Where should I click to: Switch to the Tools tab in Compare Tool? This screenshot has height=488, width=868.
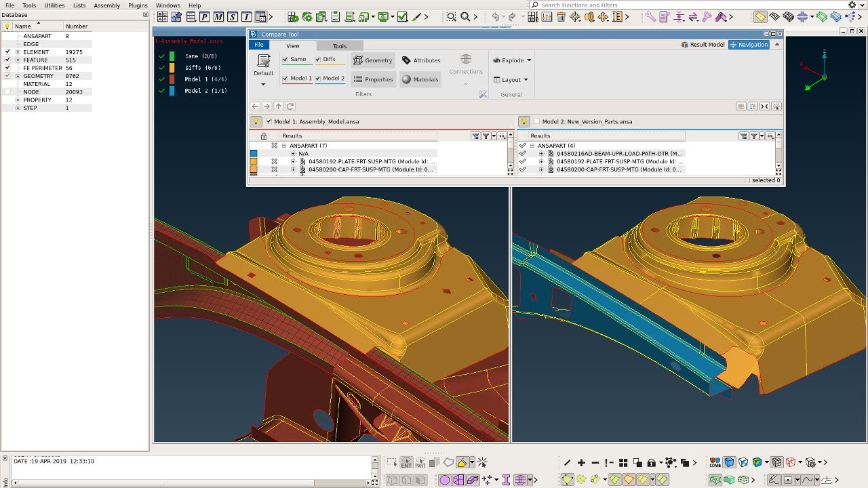[340, 46]
